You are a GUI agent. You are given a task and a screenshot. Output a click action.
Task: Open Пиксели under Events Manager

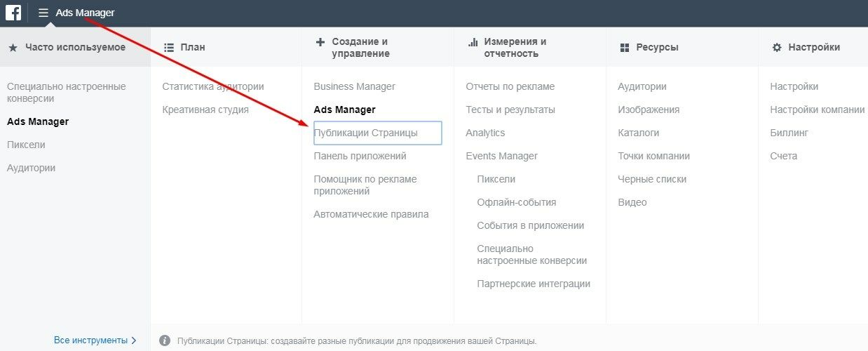[x=496, y=179]
